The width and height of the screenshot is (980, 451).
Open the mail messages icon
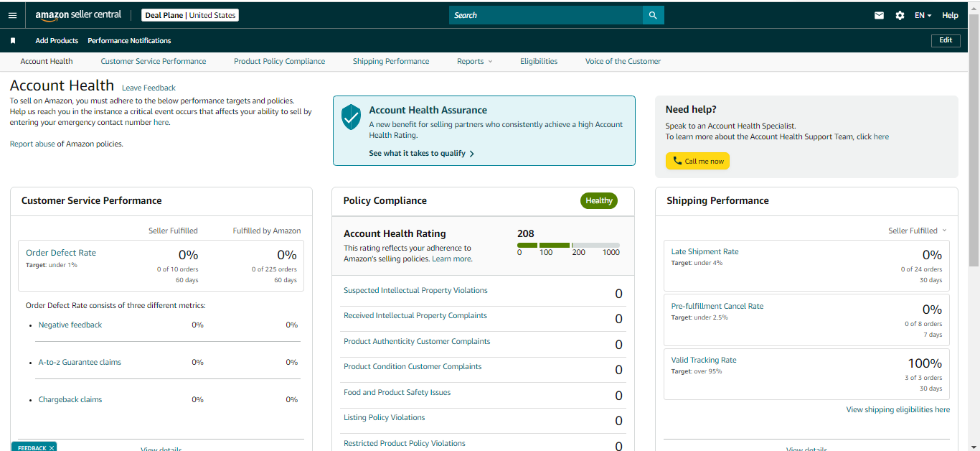[x=879, y=15]
